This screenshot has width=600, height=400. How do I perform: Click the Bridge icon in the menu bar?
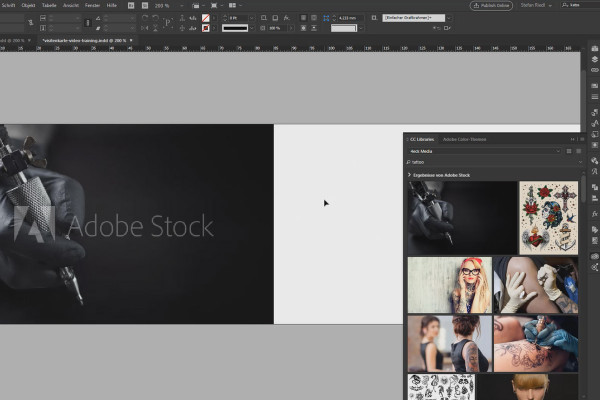[x=131, y=5]
